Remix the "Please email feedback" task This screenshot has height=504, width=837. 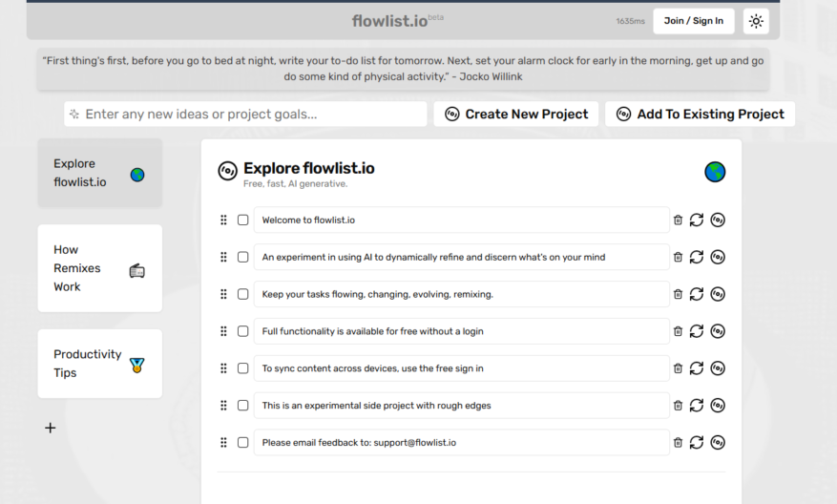[718, 443]
